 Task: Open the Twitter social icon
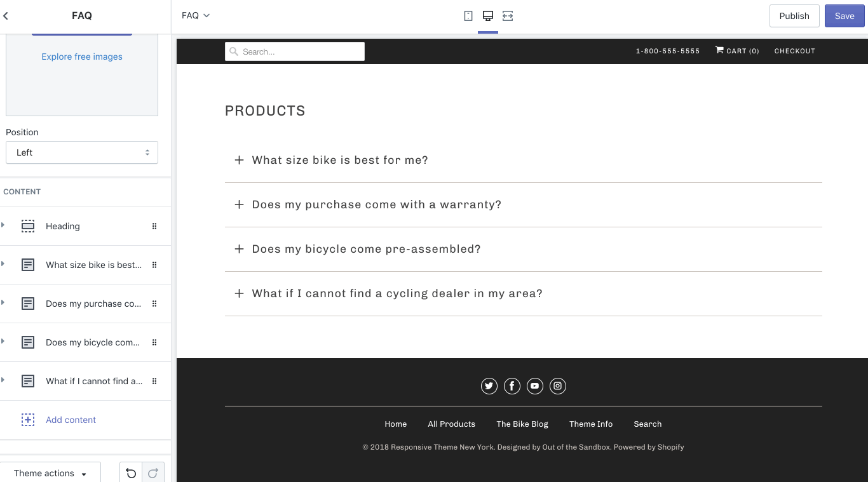pyautogui.click(x=489, y=386)
